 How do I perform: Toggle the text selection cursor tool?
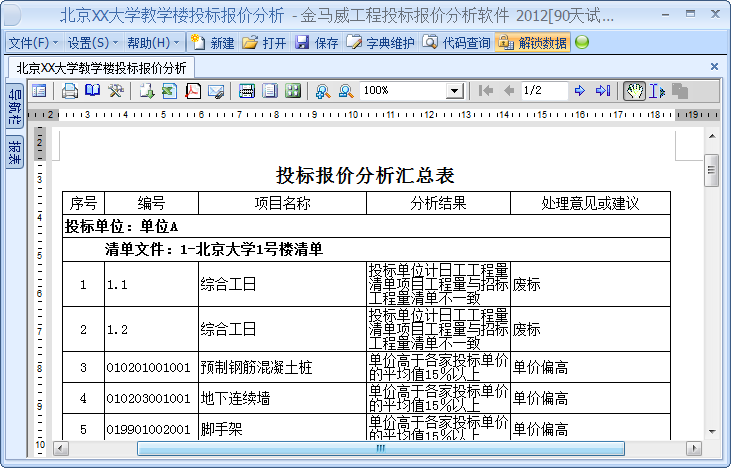656,91
